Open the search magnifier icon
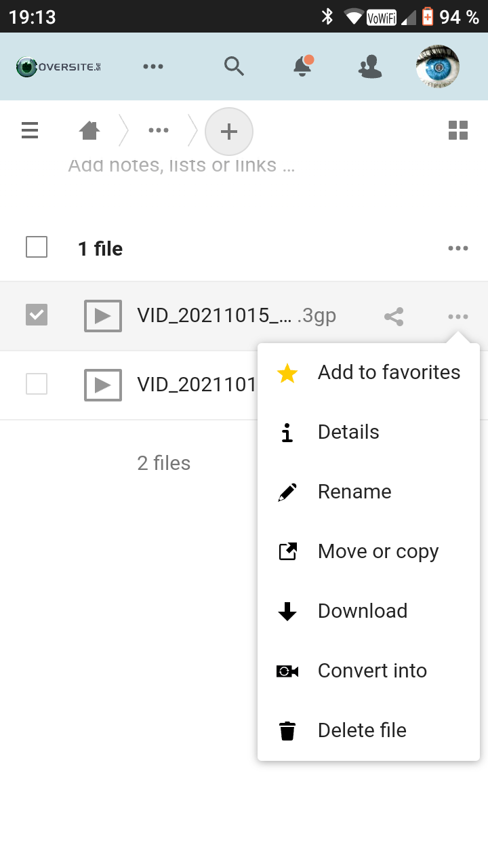 click(x=234, y=66)
